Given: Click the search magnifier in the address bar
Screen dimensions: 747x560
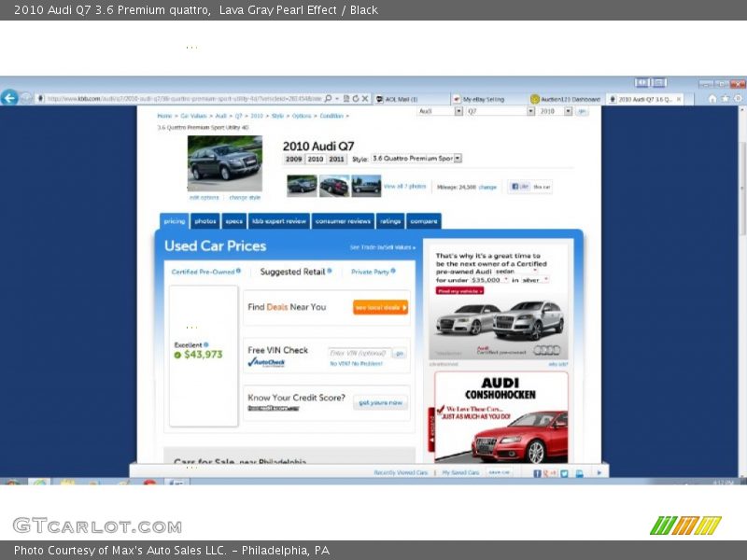Looking at the screenshot, I should [x=328, y=99].
